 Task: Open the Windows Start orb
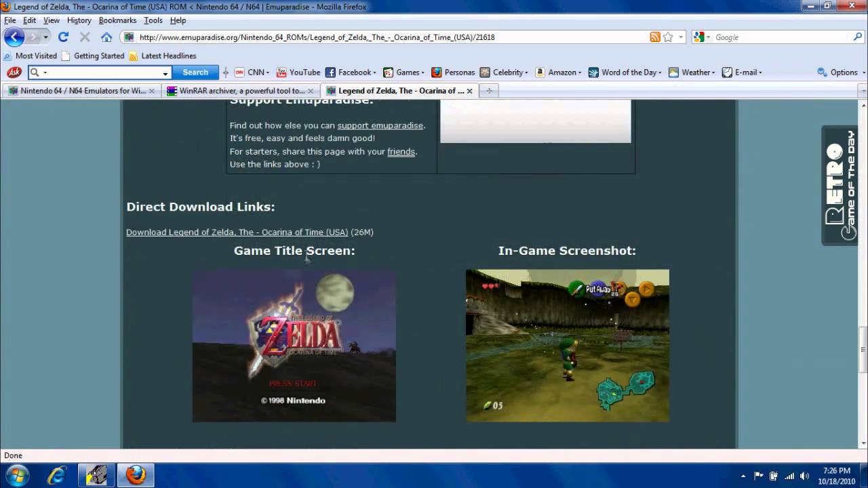[17, 475]
